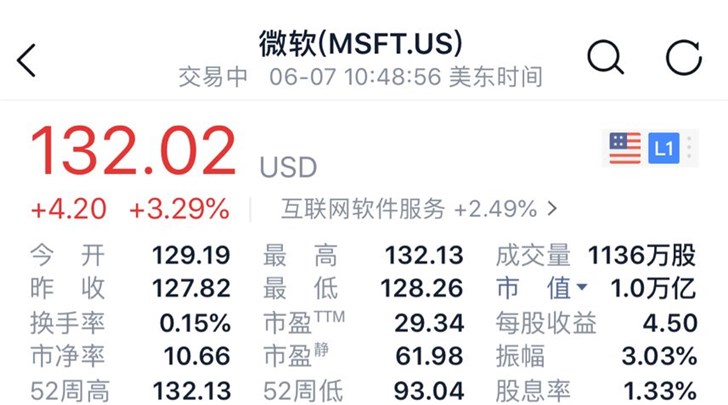Tap the 换手率 0.15% field

tap(130, 323)
